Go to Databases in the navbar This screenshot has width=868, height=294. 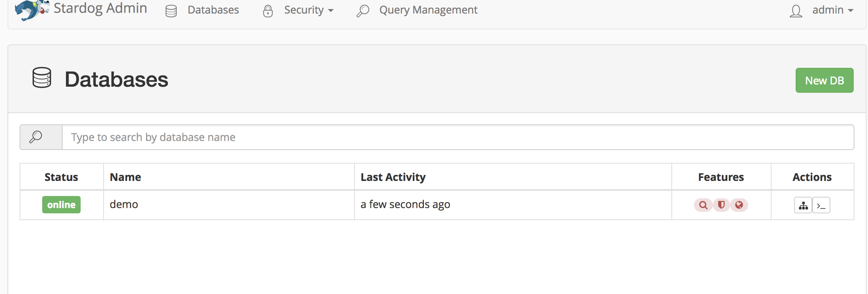(213, 10)
